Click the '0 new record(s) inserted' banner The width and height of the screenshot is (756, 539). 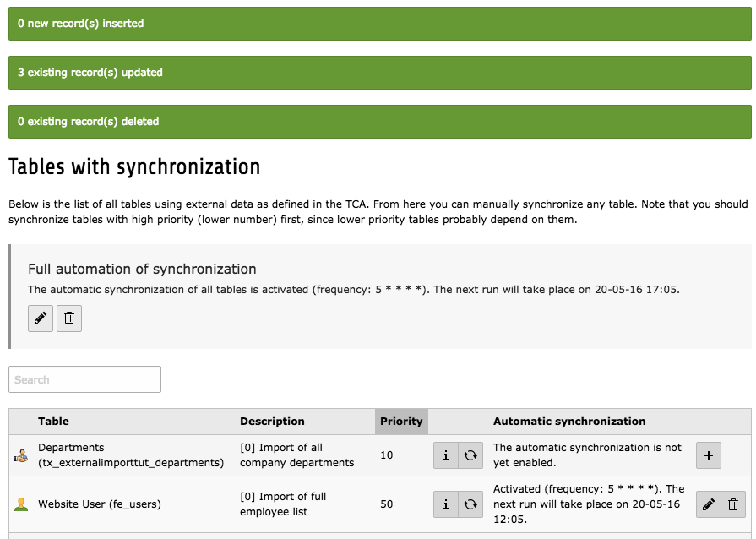[x=378, y=24]
